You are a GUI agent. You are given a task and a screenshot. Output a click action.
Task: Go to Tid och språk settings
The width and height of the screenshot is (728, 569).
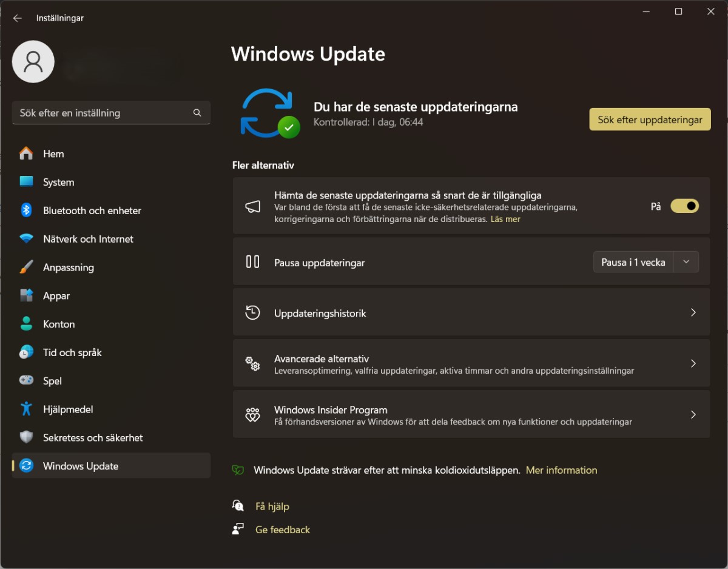point(111,352)
